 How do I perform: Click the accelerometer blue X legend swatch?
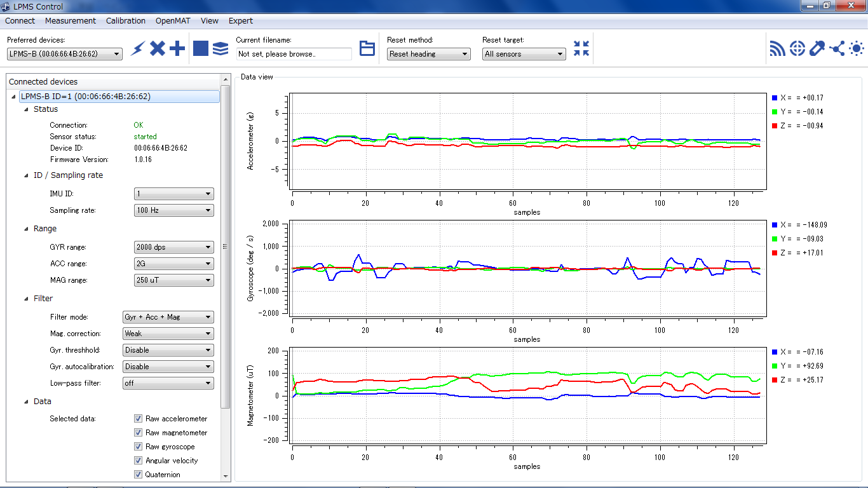[x=775, y=98]
